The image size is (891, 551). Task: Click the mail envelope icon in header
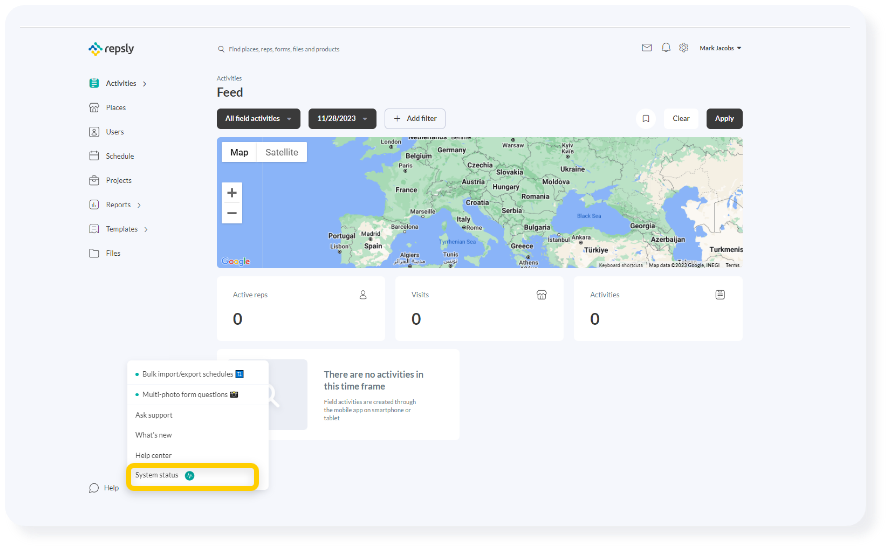click(647, 48)
